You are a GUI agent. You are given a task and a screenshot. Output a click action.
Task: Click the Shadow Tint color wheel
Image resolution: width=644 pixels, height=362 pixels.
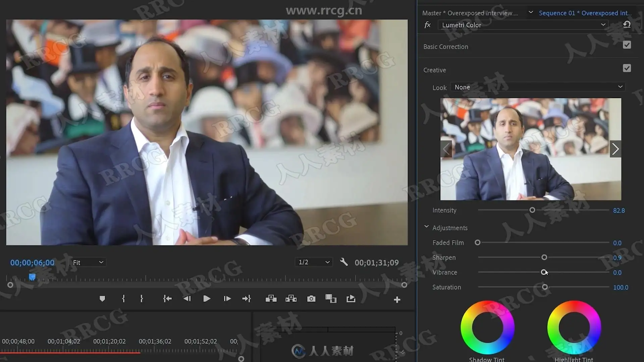[487, 327]
